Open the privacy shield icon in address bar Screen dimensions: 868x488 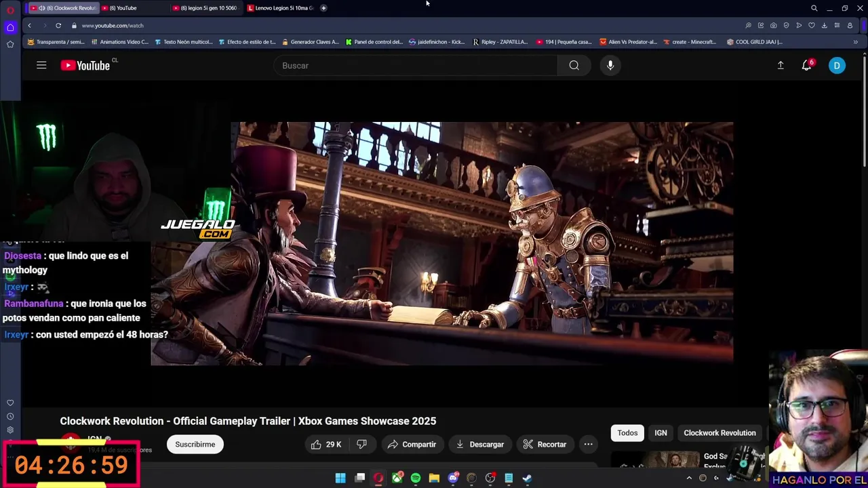(786, 25)
